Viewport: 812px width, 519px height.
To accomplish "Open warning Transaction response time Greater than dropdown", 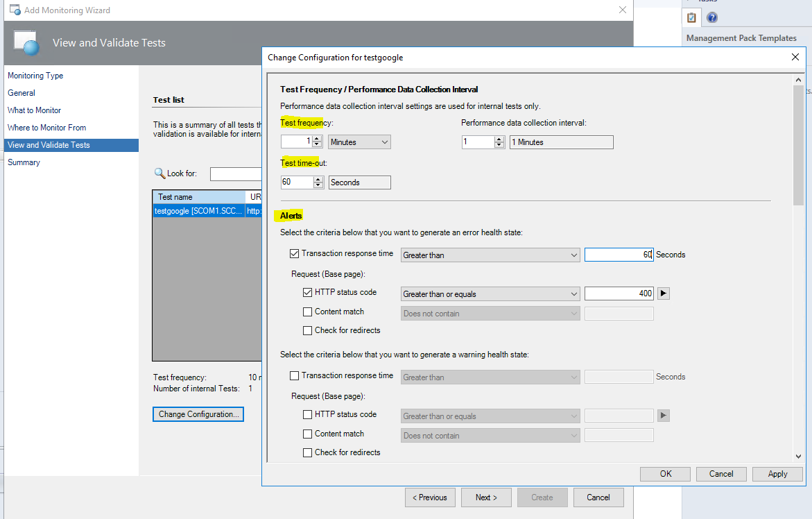I will (x=490, y=377).
